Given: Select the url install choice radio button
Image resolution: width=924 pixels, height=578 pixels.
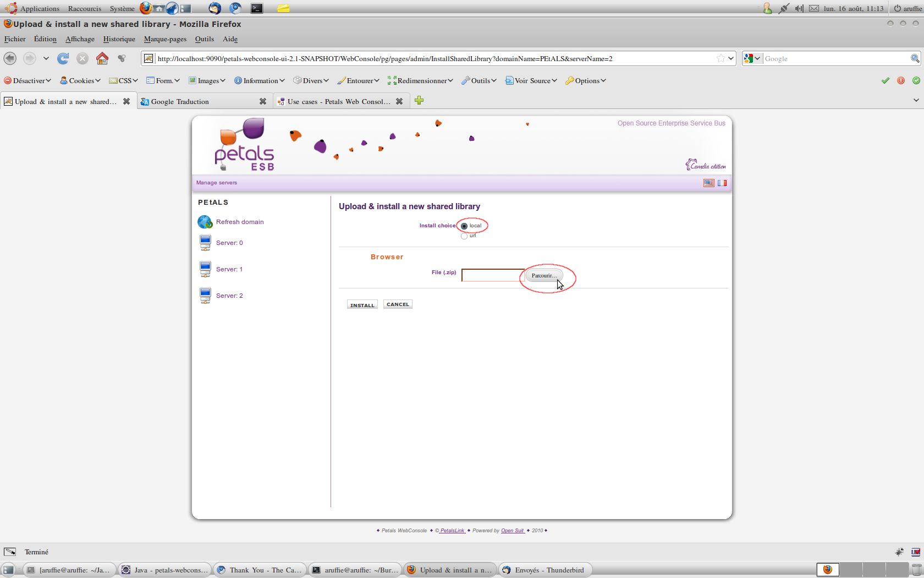Looking at the screenshot, I should [x=464, y=236].
